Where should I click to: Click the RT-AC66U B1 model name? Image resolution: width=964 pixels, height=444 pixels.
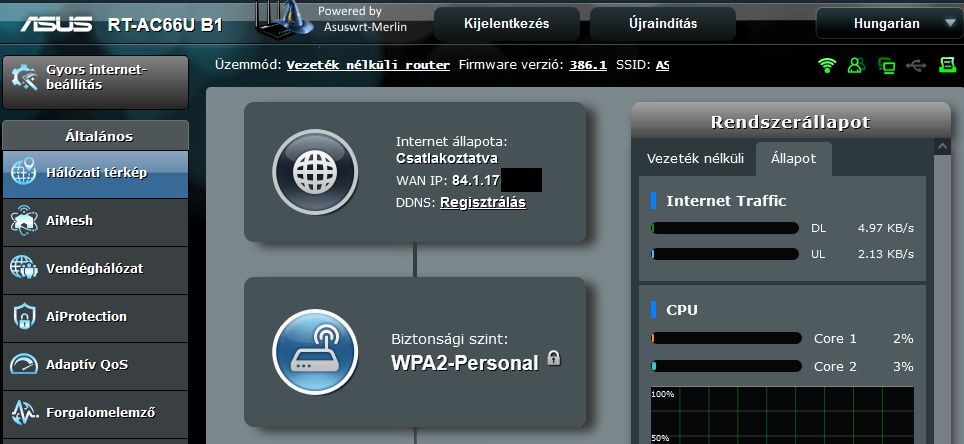click(165, 25)
